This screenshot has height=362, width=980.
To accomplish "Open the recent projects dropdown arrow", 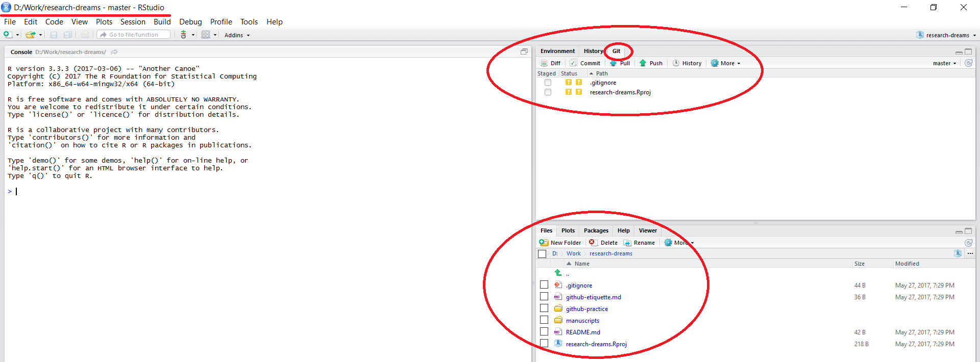I will 40,35.
